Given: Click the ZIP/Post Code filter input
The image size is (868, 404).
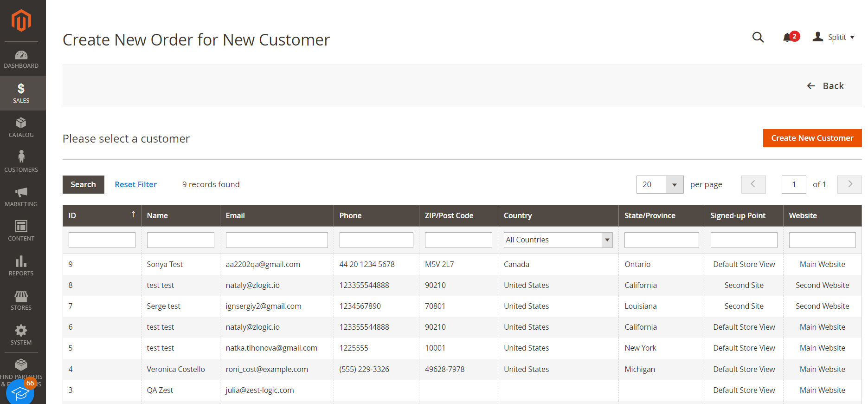Looking at the screenshot, I should pyautogui.click(x=458, y=240).
